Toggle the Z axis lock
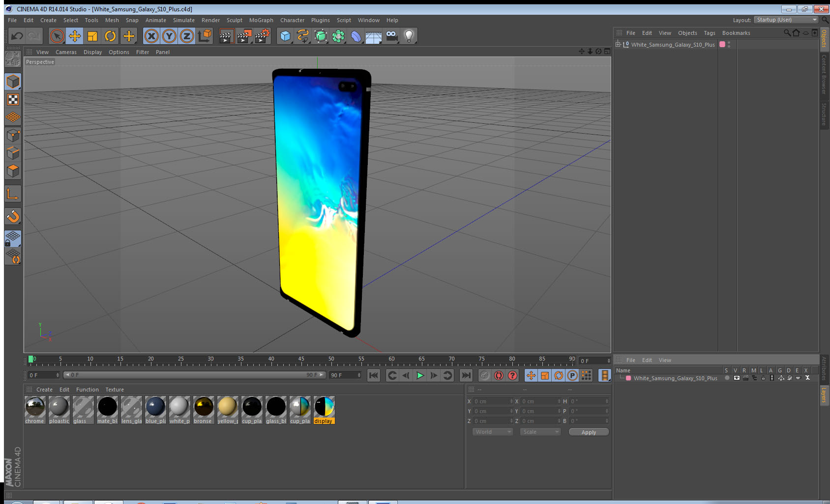830x504 pixels. (x=187, y=36)
